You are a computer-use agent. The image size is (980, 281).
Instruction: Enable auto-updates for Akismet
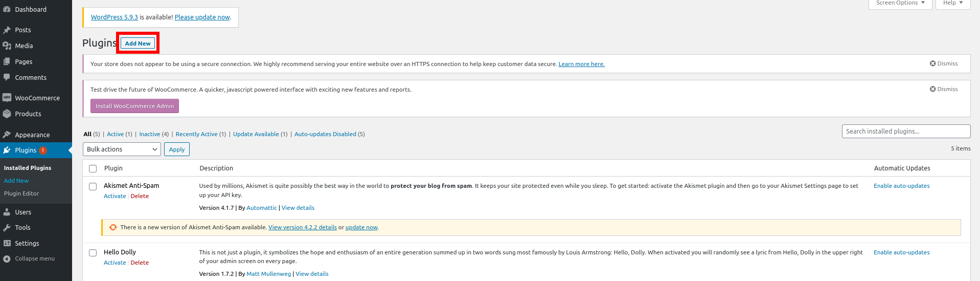click(901, 186)
